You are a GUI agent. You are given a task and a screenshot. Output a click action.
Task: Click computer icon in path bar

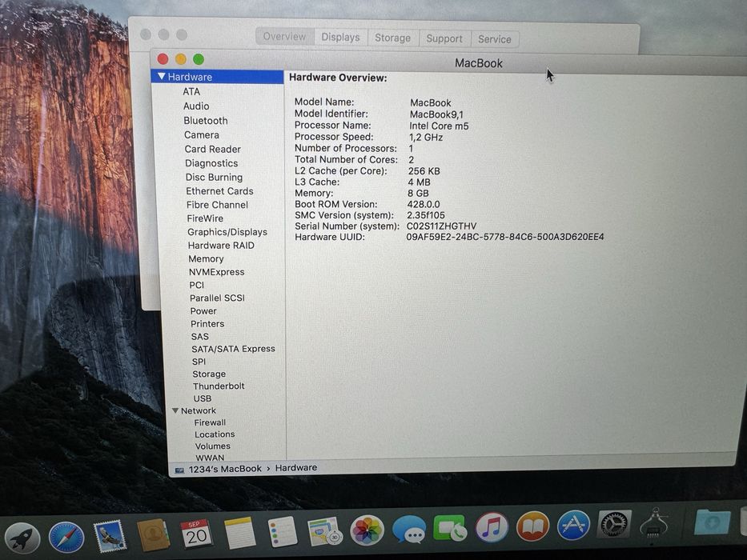179,470
